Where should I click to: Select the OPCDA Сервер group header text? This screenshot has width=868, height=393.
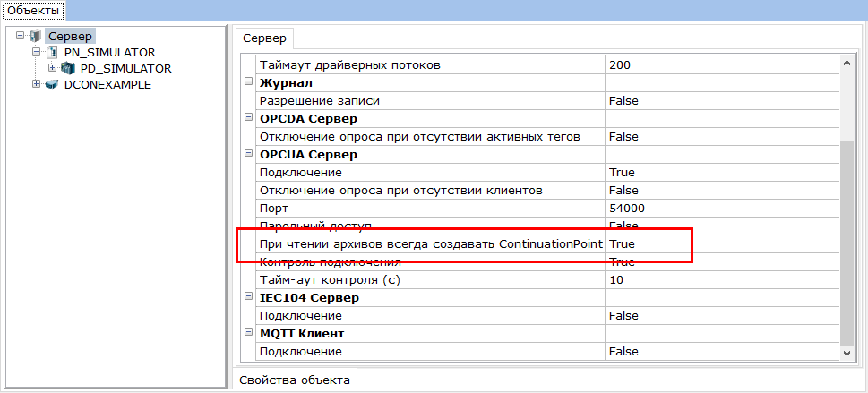[x=308, y=118]
